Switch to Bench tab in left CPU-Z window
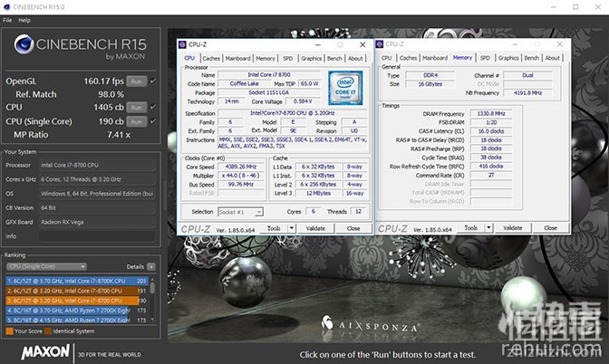The width and height of the screenshot is (609, 364). (334, 58)
